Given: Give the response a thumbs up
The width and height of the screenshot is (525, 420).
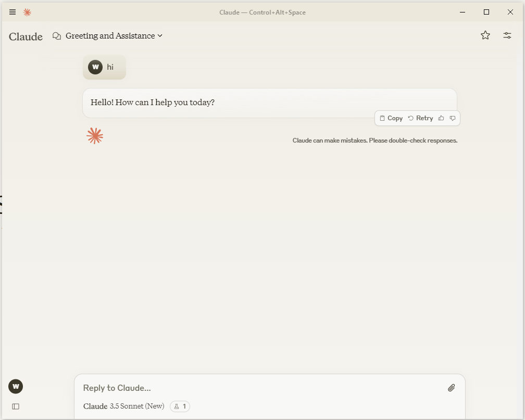Looking at the screenshot, I should (441, 118).
